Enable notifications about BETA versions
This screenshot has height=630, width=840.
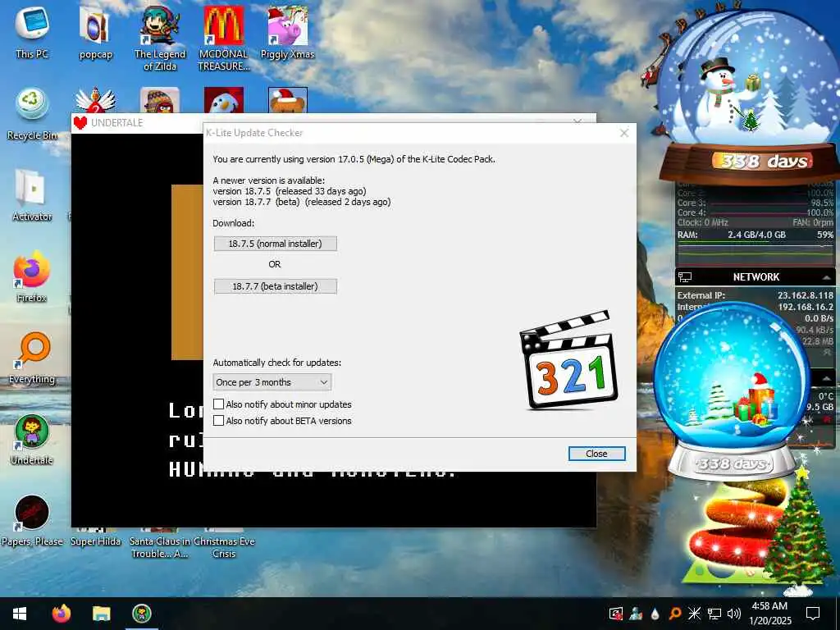[x=218, y=421]
